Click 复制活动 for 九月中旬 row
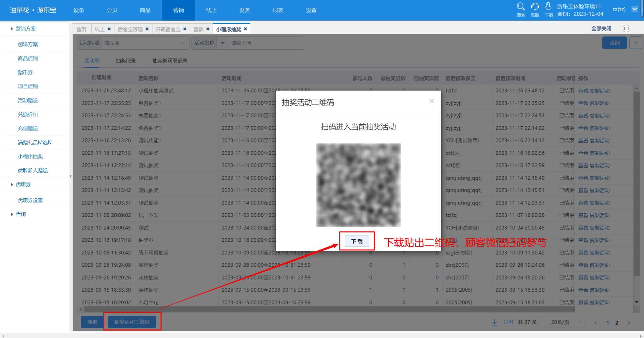The width and height of the screenshot is (644, 338). coord(600,302)
